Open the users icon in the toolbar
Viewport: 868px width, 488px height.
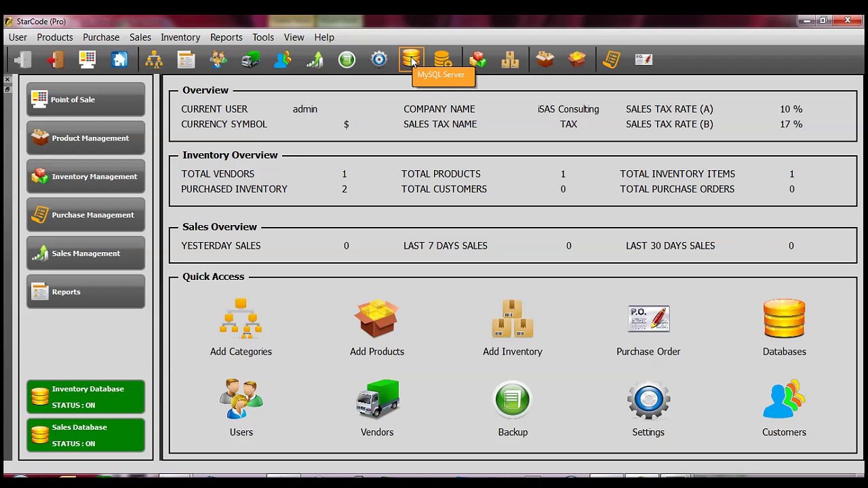point(218,60)
